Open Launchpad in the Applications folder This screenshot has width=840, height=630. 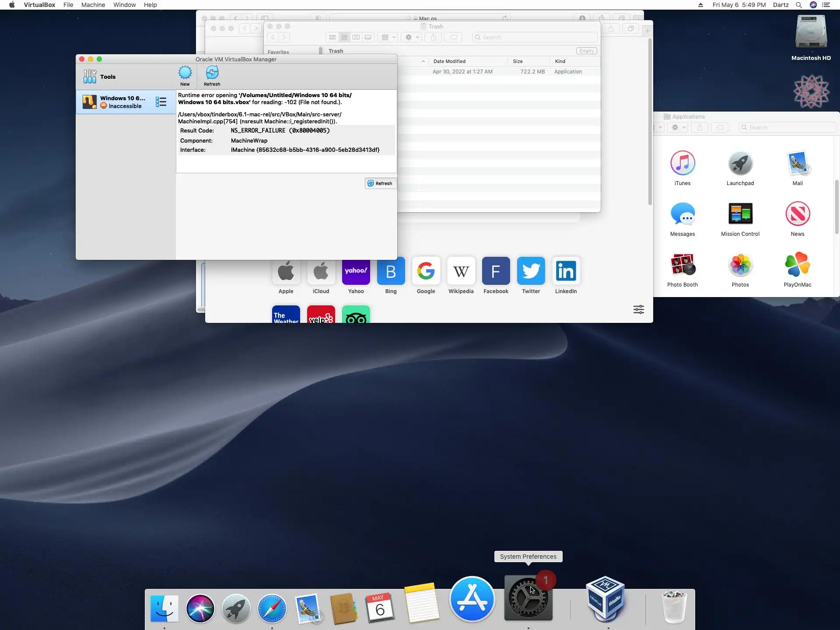740,163
